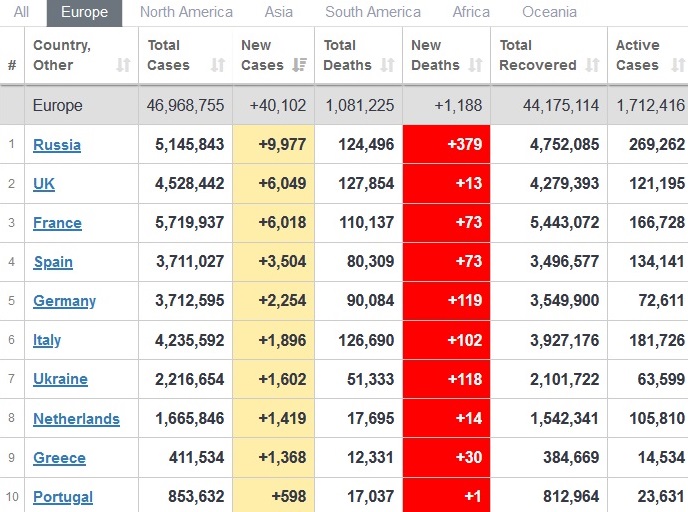The height and width of the screenshot is (512, 688).
Task: Click Total Cases sort arrows icon
Action: 218,66
